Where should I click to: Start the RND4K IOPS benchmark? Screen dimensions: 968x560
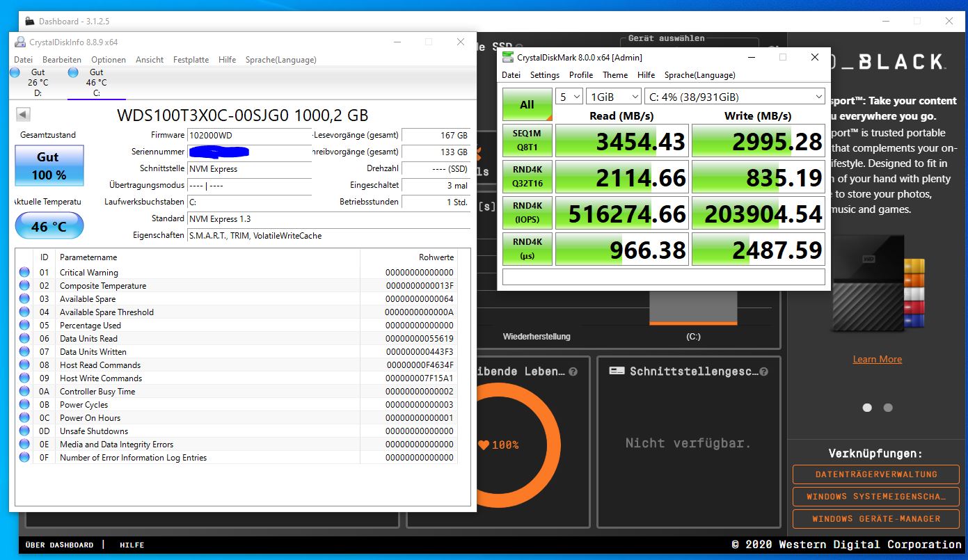pos(527,212)
